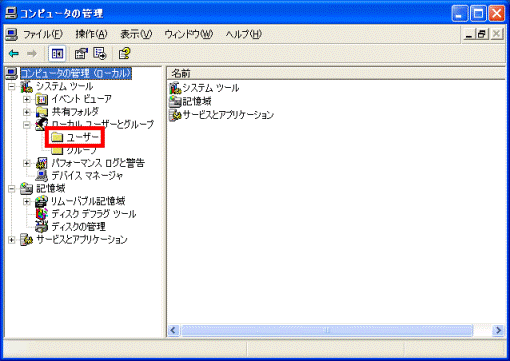
Task: Open サービスとアプリケーション in right pane
Action: (x=228, y=115)
